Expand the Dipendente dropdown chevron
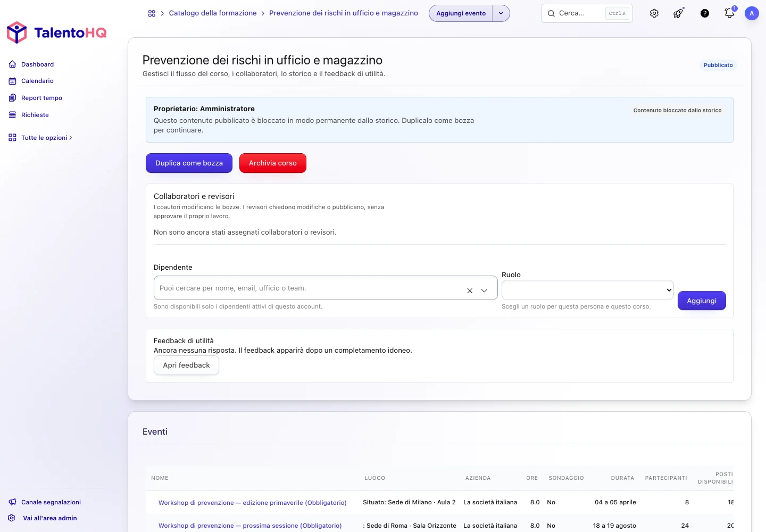The image size is (766, 532). click(x=485, y=290)
